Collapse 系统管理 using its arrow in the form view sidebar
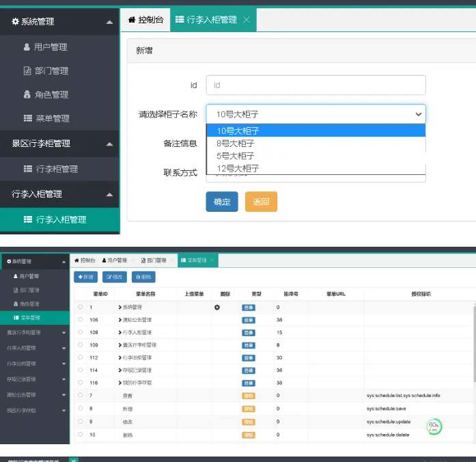The height and width of the screenshot is (462, 476). pyautogui.click(x=109, y=22)
